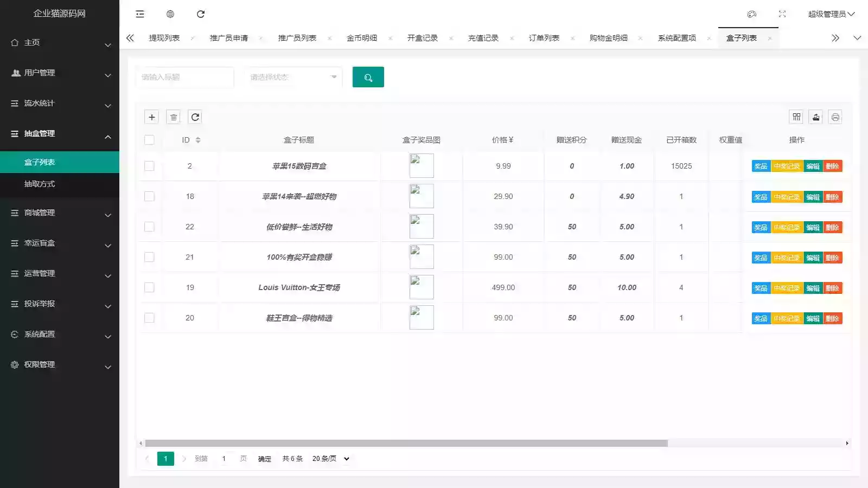Open the language globe icon
This screenshot has height=488, width=868.
(170, 14)
